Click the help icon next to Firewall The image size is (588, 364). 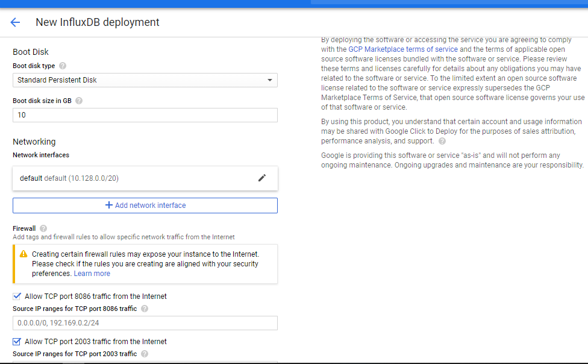(43, 228)
